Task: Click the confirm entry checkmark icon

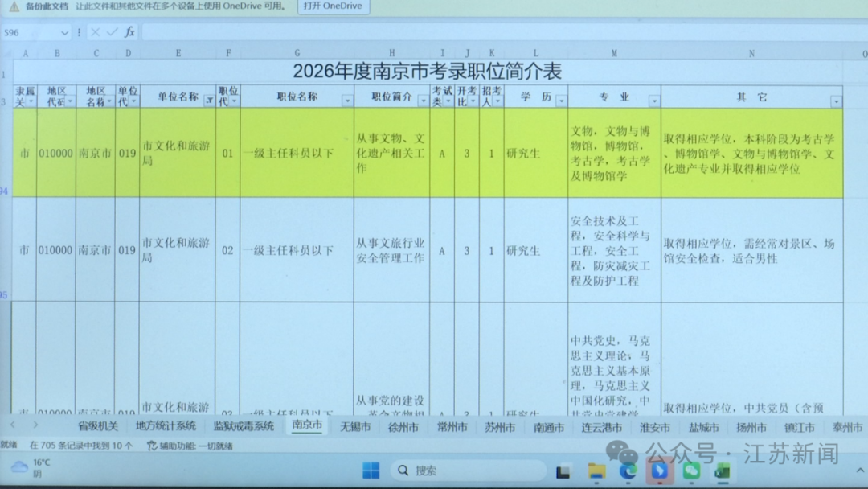Action: (x=112, y=32)
